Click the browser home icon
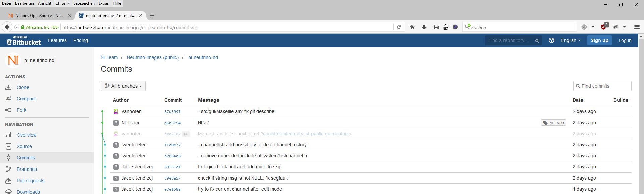644x194 pixels. [412, 27]
